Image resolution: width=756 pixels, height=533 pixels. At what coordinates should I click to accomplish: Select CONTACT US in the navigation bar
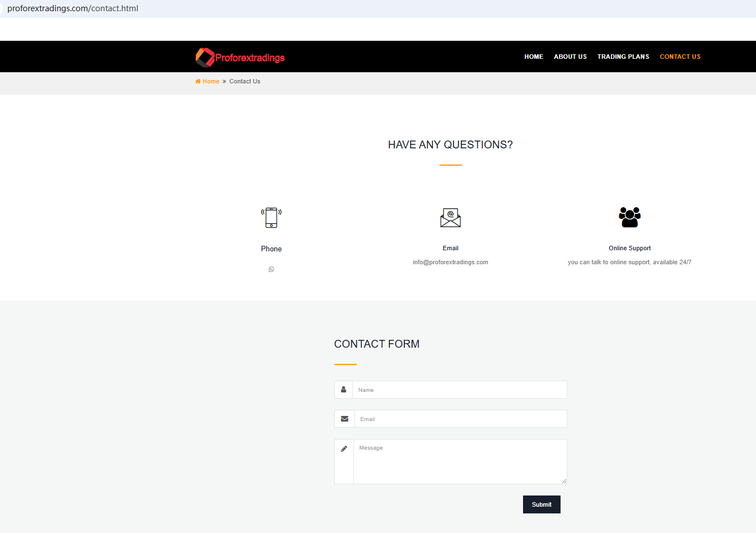680,57
